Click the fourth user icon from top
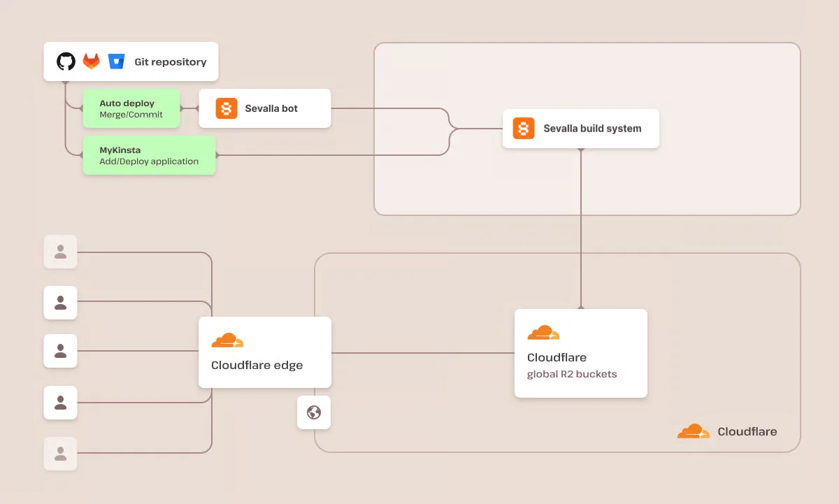This screenshot has height=504, width=839. (x=61, y=403)
